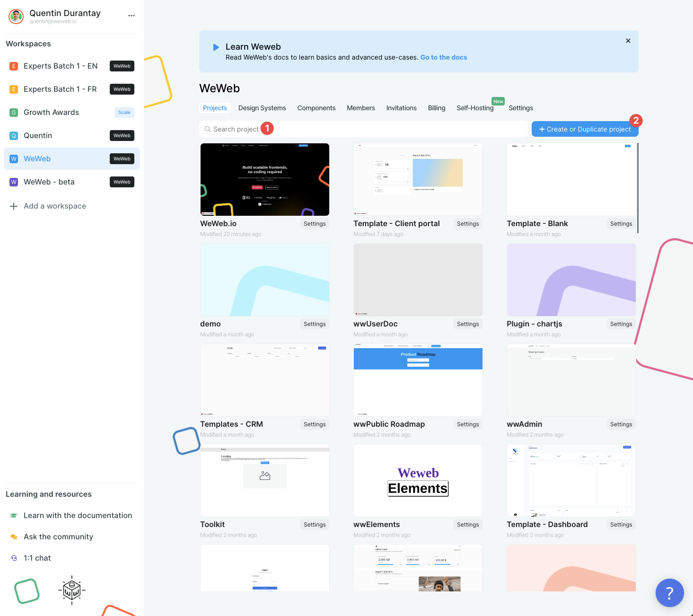Start a 1:1 chat

tap(37, 558)
